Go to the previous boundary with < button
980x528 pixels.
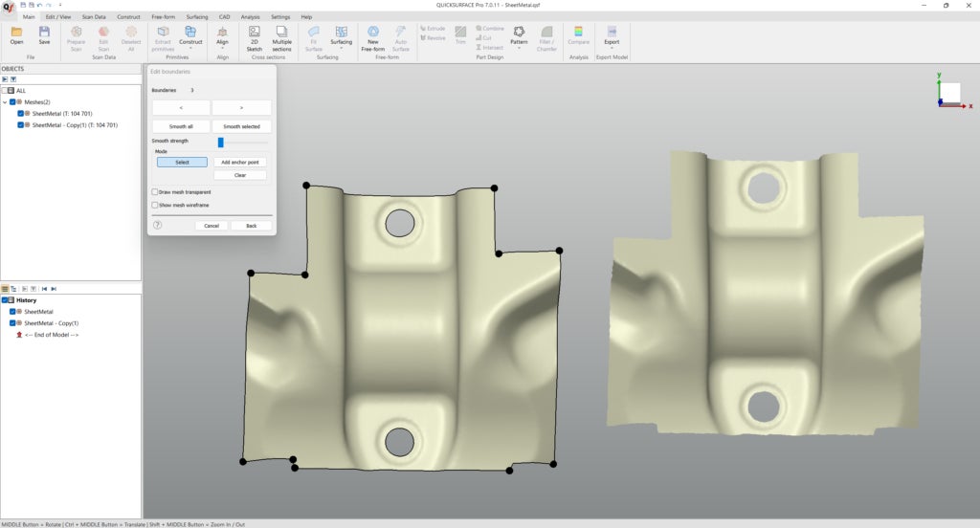click(181, 108)
